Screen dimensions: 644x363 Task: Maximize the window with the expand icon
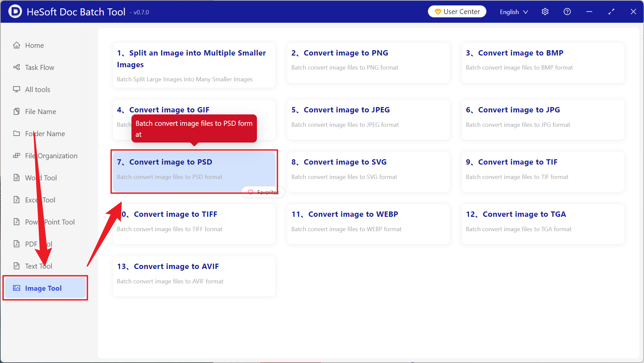pos(611,12)
